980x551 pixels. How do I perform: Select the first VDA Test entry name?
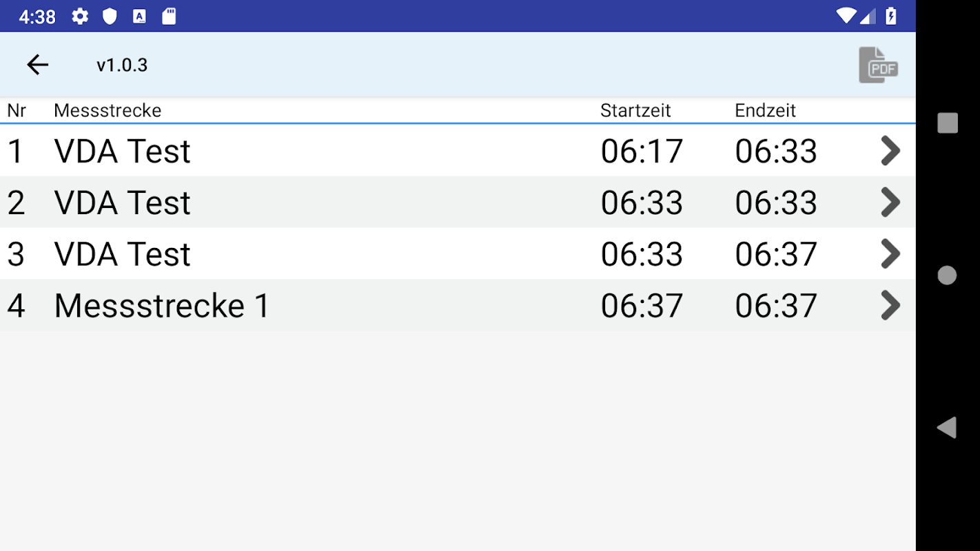point(122,152)
